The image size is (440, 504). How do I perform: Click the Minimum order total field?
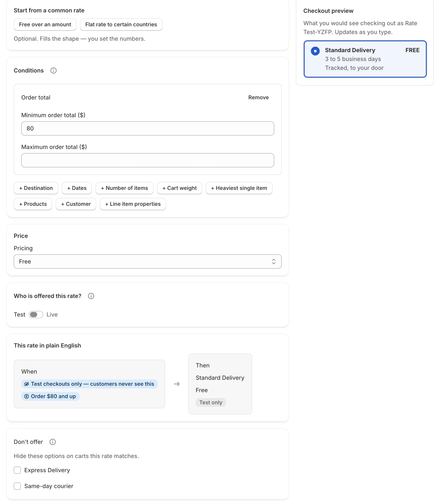(147, 128)
